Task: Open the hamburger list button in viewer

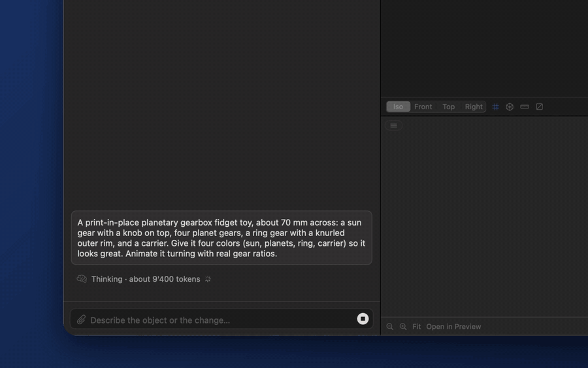Action: tap(393, 125)
